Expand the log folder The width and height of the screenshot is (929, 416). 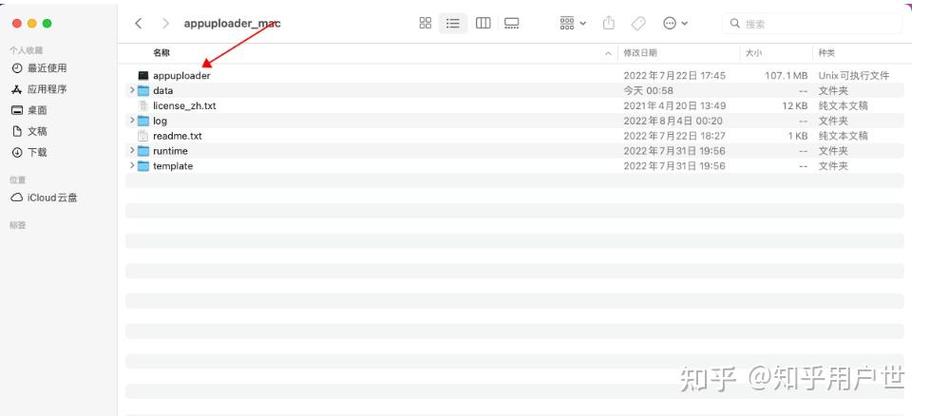132,120
